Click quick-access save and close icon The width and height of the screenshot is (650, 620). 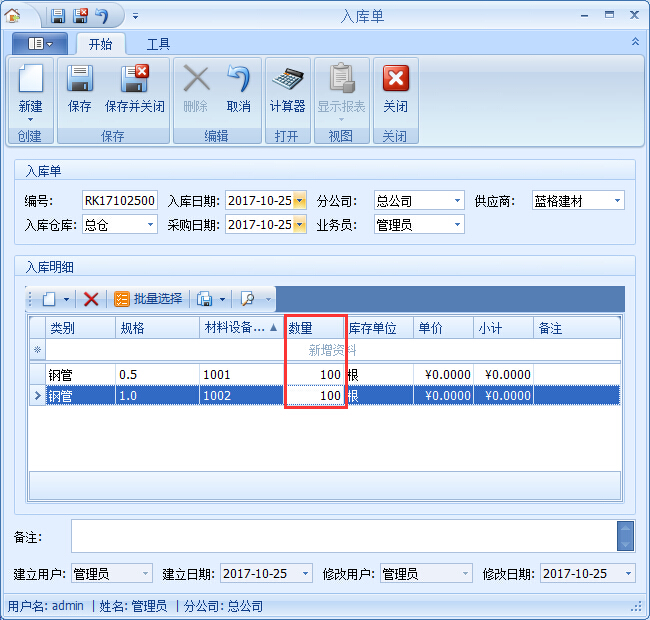[x=80, y=16]
